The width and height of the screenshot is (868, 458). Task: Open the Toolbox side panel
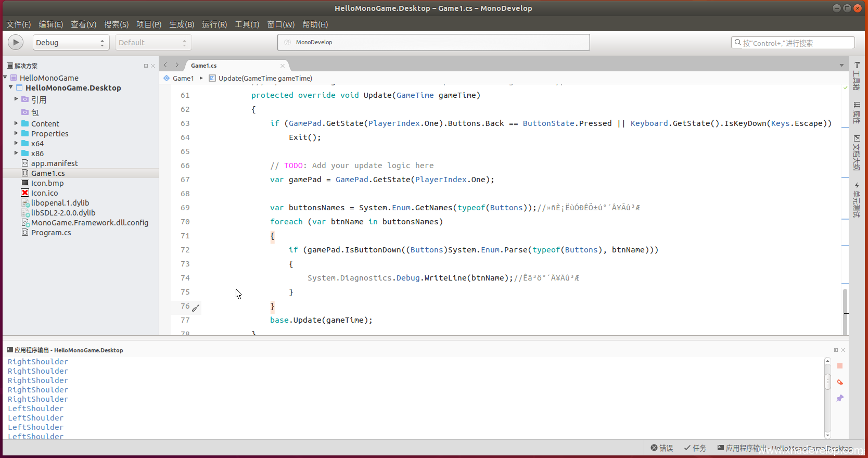point(857,76)
